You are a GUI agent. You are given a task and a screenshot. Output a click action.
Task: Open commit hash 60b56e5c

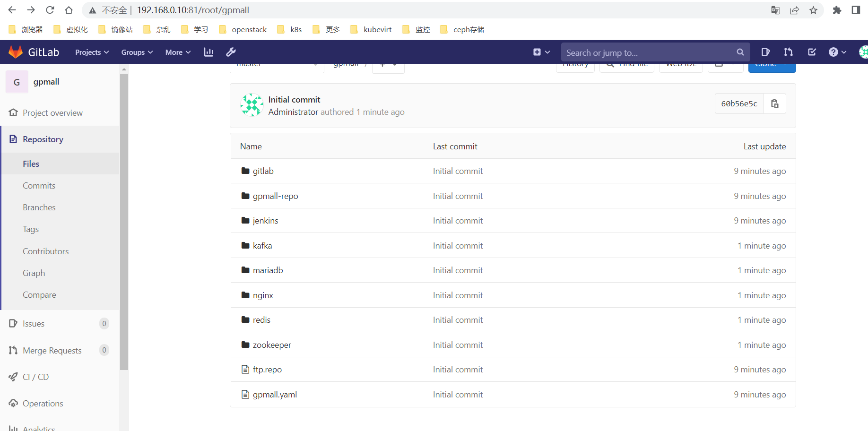(739, 103)
